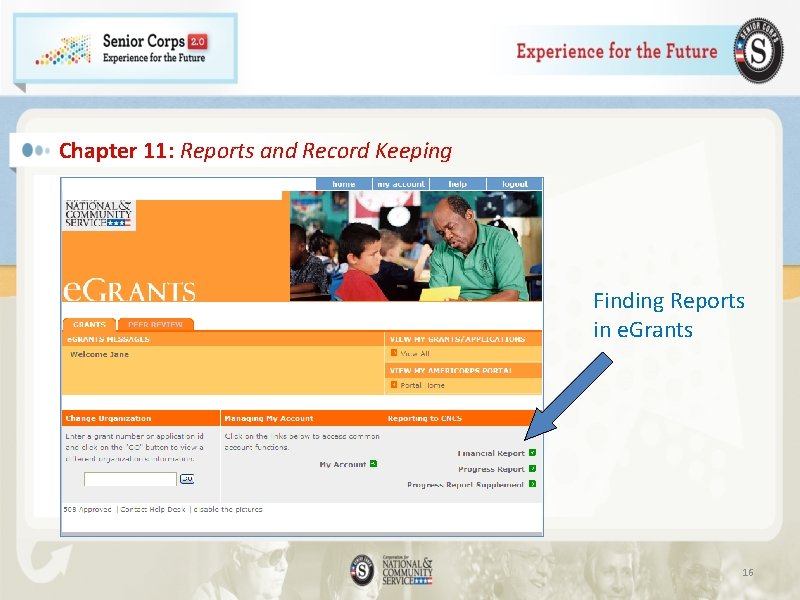Image resolution: width=800 pixels, height=600 pixels.
Task: Click the green arrow next to Portal Home
Action: click(394, 384)
